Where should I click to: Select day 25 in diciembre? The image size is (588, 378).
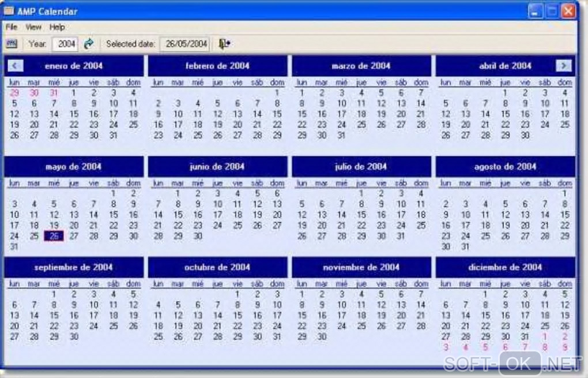[x=545, y=326]
